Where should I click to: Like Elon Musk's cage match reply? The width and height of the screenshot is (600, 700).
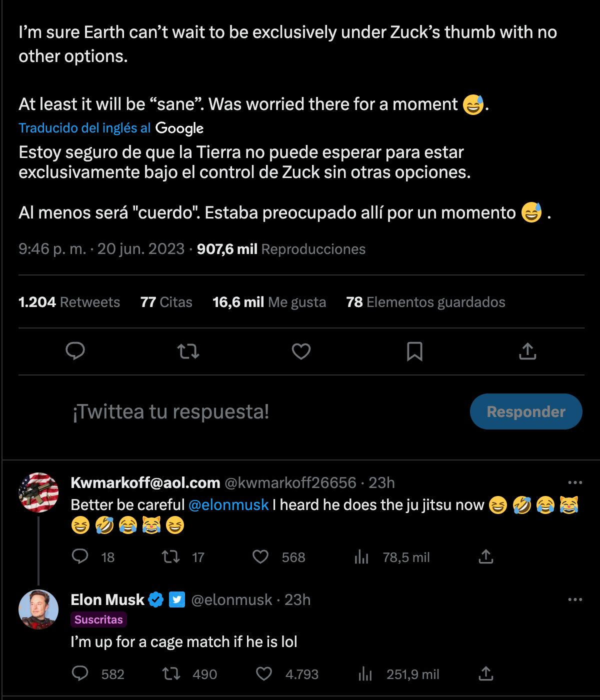264,674
